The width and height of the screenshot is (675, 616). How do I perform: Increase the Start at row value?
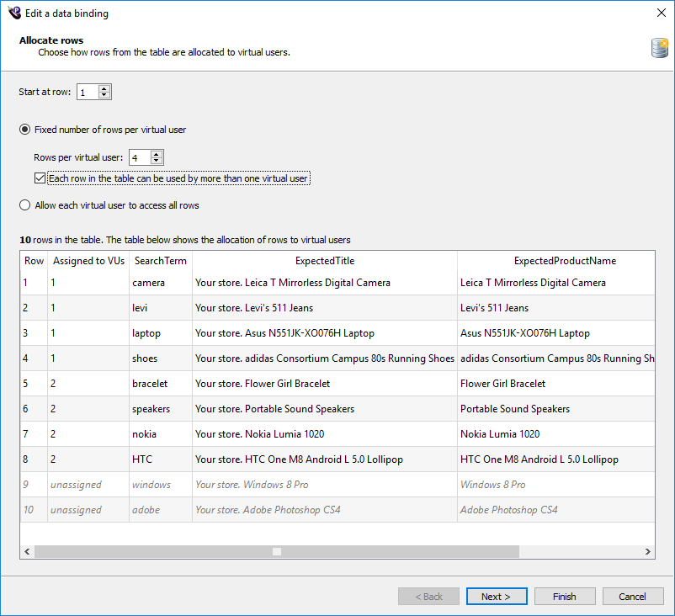[x=104, y=88]
